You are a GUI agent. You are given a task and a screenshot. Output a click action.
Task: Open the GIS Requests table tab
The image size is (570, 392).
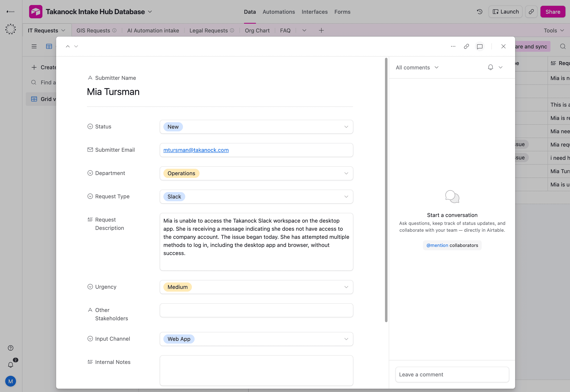pos(93,31)
